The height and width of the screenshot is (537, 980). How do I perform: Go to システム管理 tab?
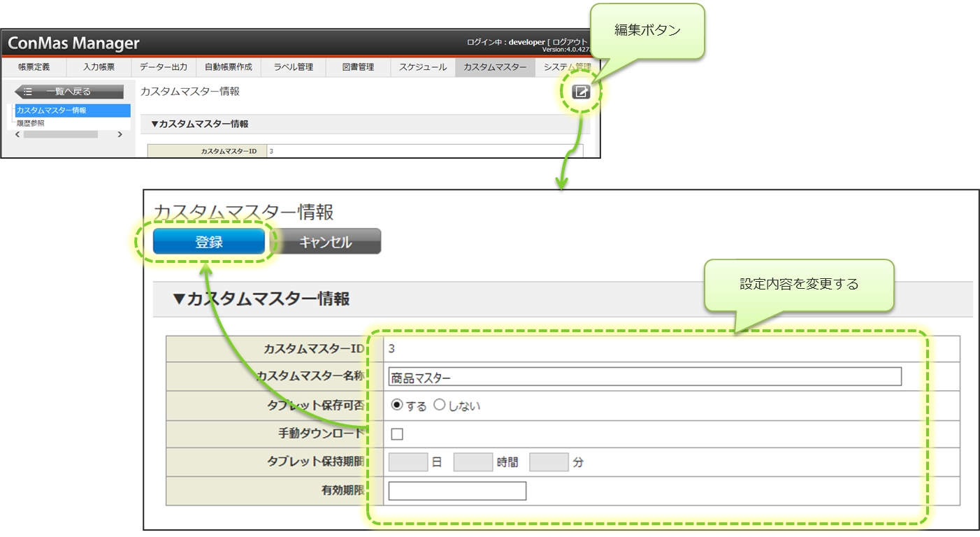[565, 67]
